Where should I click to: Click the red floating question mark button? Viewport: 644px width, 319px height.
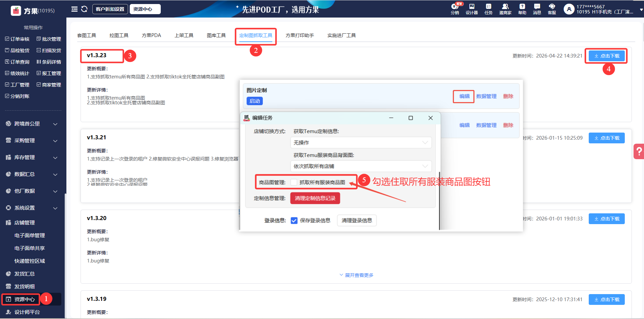[x=639, y=151]
